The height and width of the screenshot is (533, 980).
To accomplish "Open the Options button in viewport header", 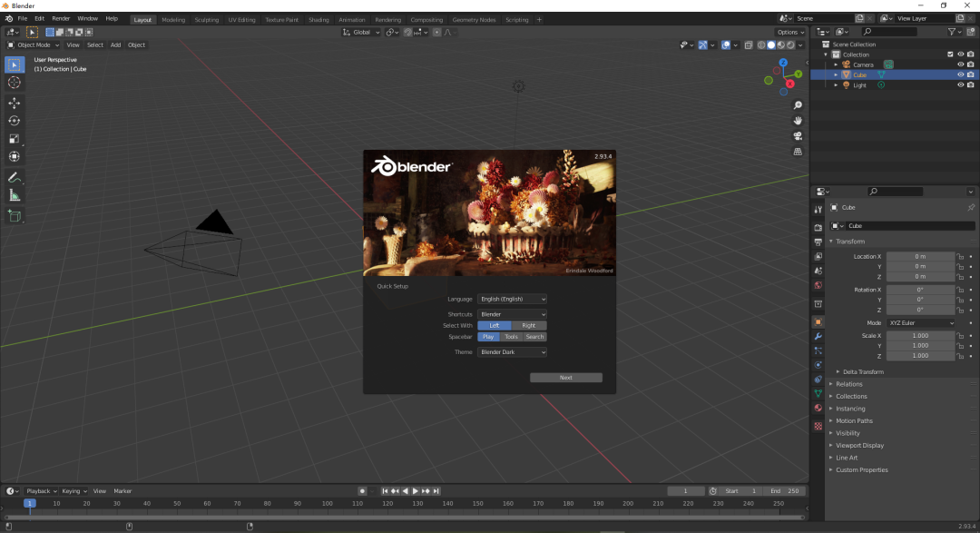I will (x=789, y=32).
